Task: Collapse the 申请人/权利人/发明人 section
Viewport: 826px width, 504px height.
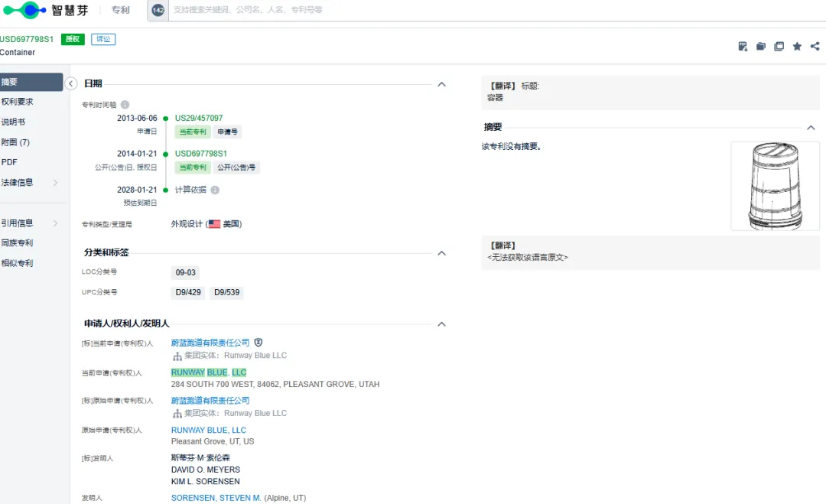Action: coord(441,324)
